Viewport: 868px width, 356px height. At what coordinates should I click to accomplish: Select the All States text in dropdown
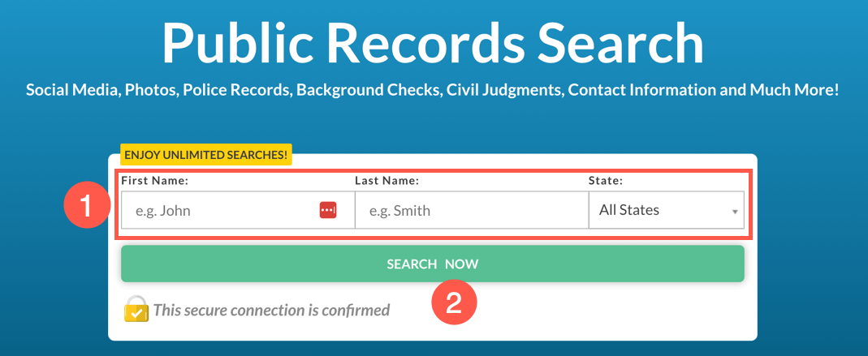pos(629,210)
